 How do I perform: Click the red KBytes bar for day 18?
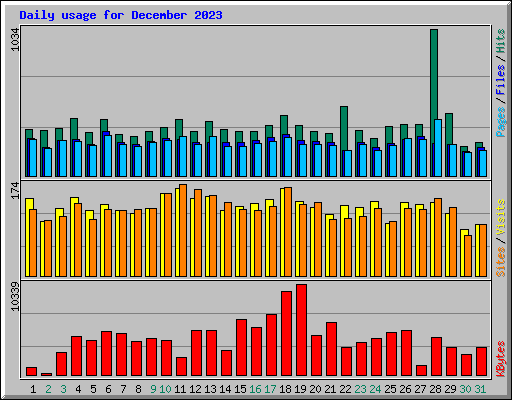point(286,334)
